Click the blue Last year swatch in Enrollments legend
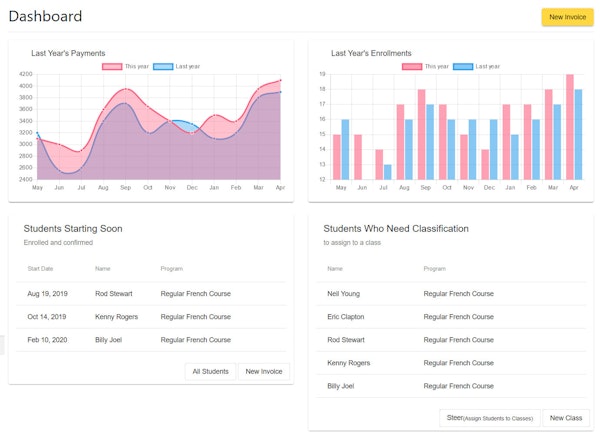The width and height of the screenshot is (600, 438). [463, 66]
